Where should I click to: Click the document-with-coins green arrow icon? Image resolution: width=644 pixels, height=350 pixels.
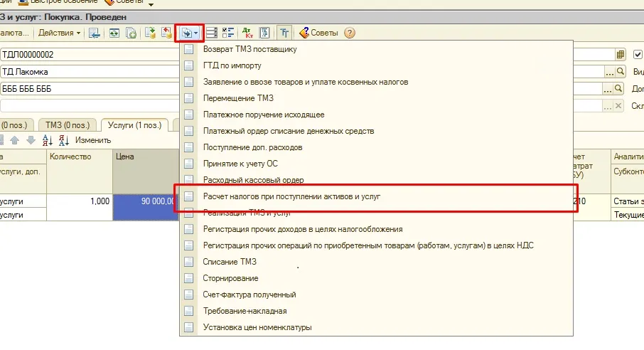pos(150,33)
